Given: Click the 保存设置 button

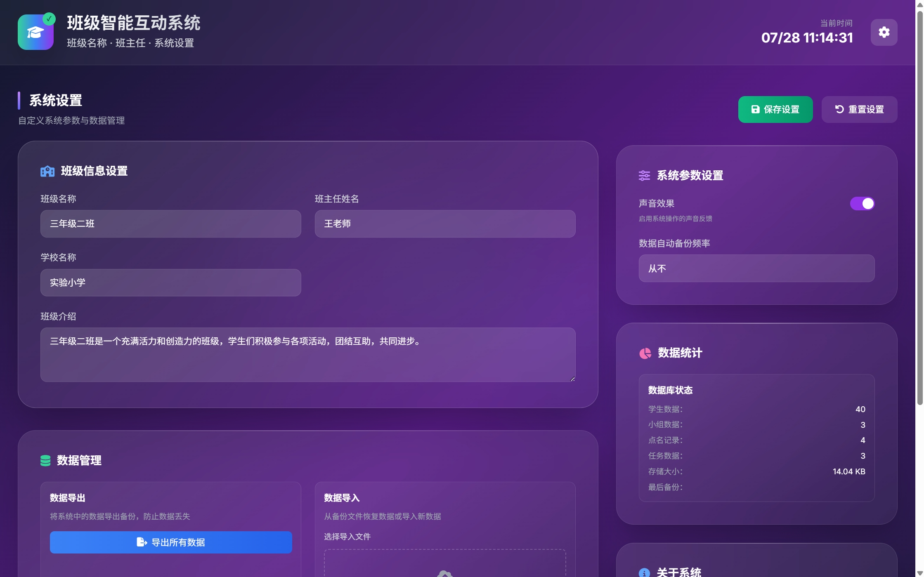Looking at the screenshot, I should 775,109.
